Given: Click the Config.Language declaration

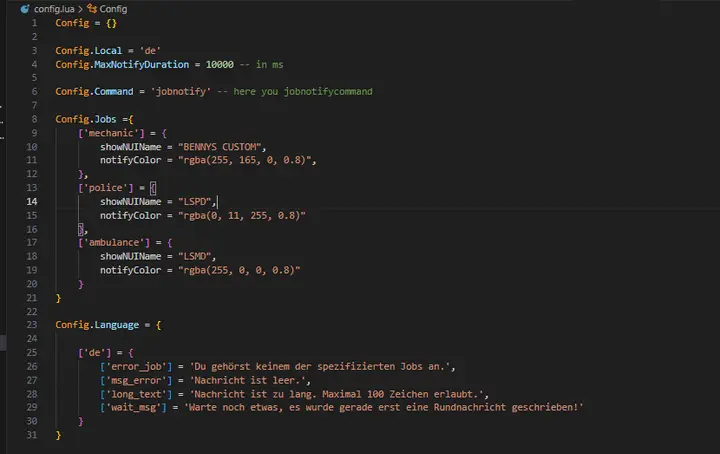Looking at the screenshot, I should [108, 325].
